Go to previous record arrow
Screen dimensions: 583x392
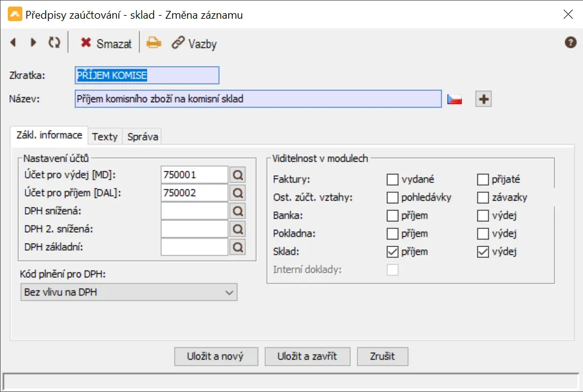point(13,43)
